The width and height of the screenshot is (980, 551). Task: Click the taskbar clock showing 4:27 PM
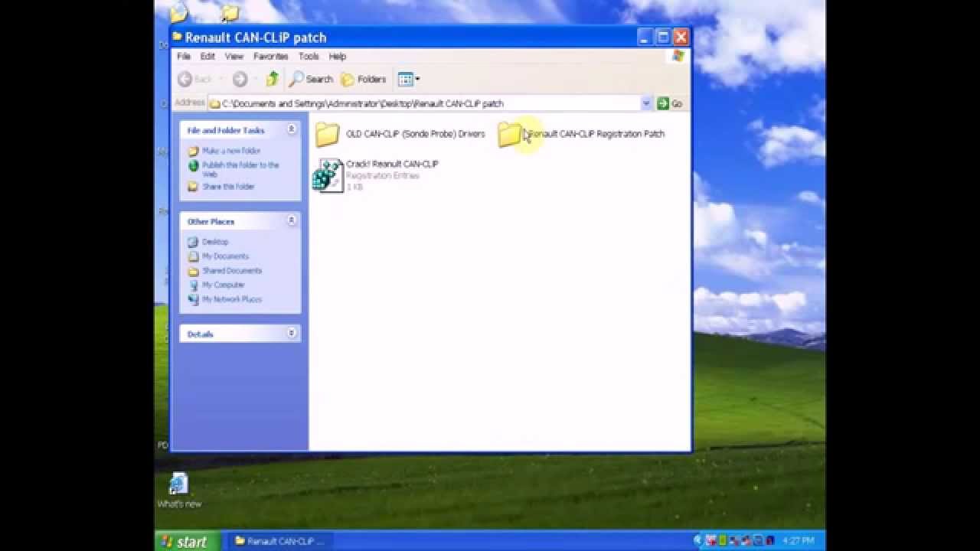point(798,541)
